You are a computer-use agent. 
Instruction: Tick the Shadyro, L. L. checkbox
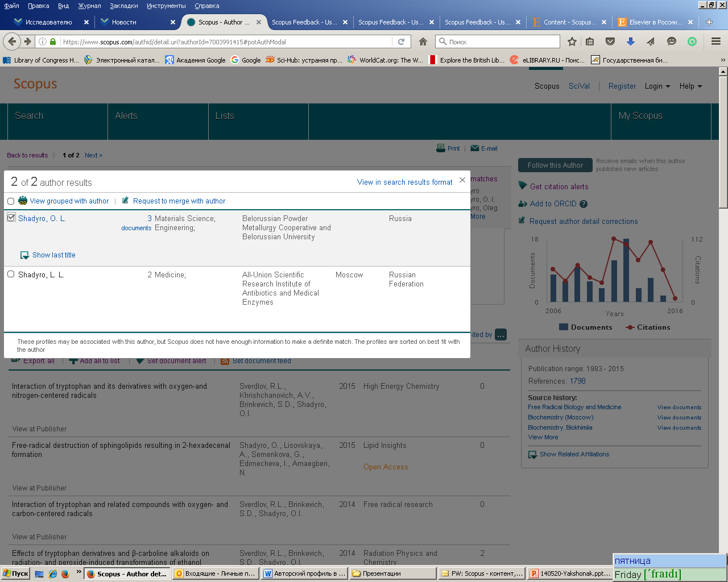[11, 274]
